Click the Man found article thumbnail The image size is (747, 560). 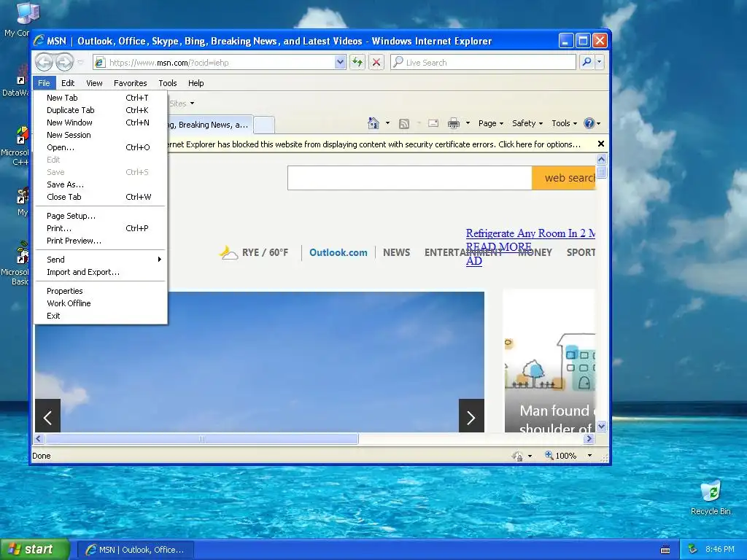550,361
